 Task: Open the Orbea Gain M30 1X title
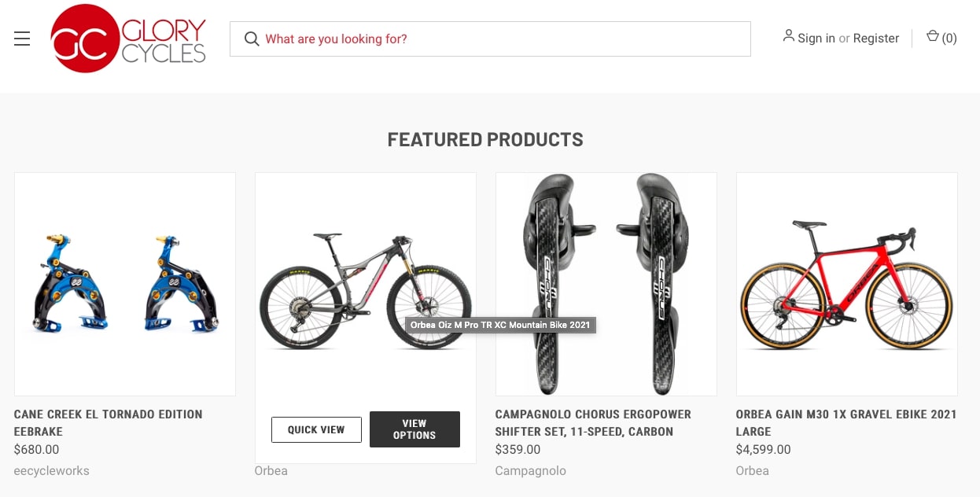pos(846,422)
